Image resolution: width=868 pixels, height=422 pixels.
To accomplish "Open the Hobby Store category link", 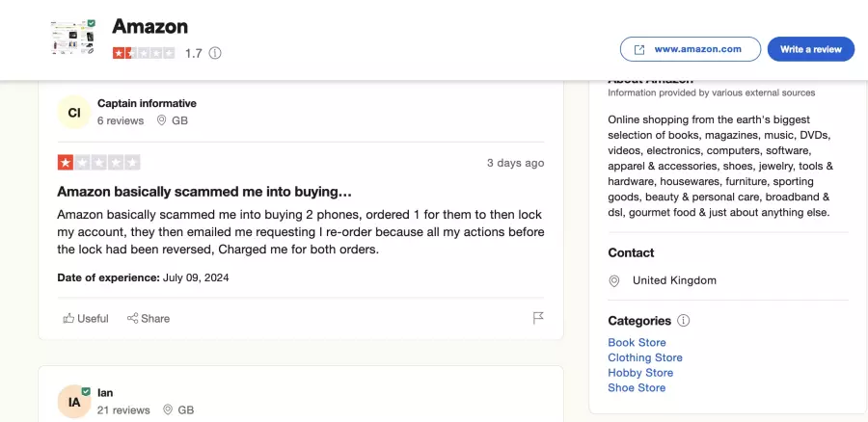I will 640,373.
